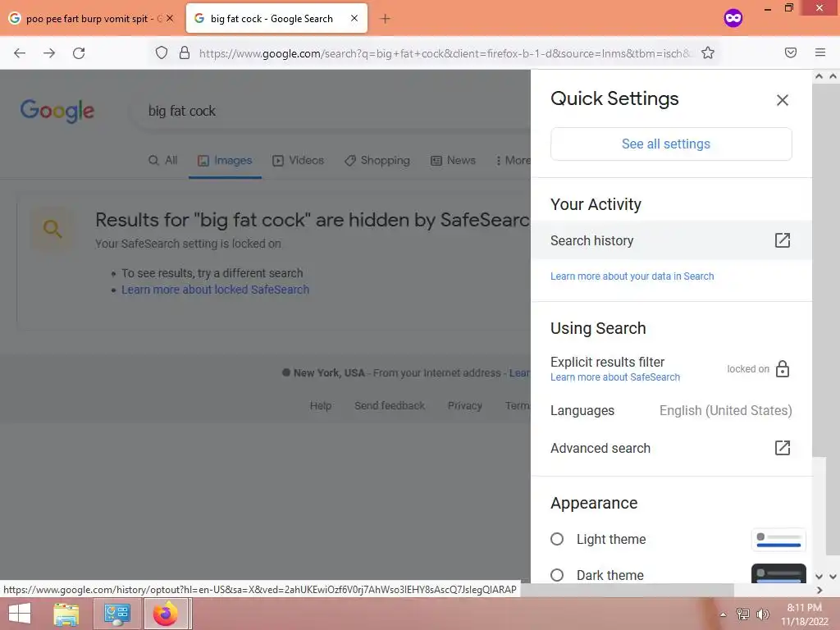Go back with the browser back arrow
840x630 pixels.
coord(20,53)
